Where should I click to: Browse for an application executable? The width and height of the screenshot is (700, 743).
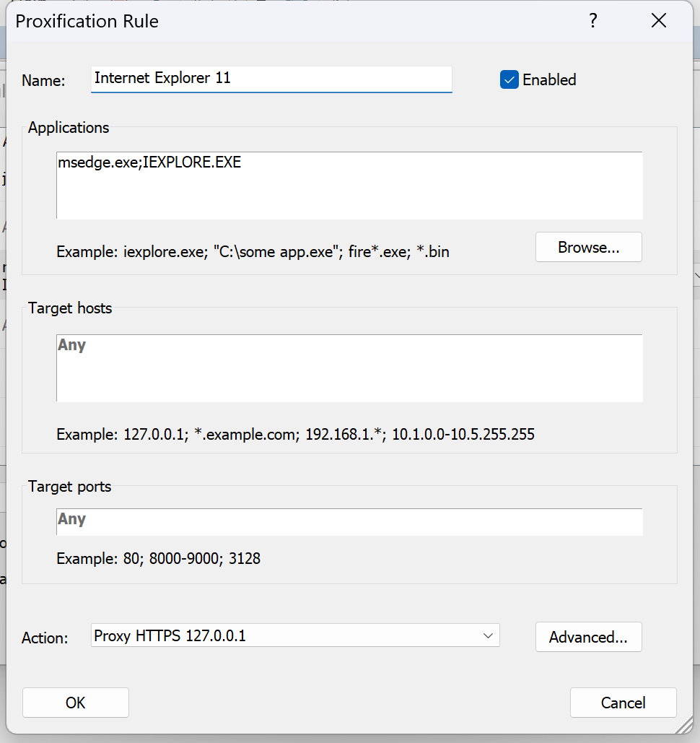[589, 247]
